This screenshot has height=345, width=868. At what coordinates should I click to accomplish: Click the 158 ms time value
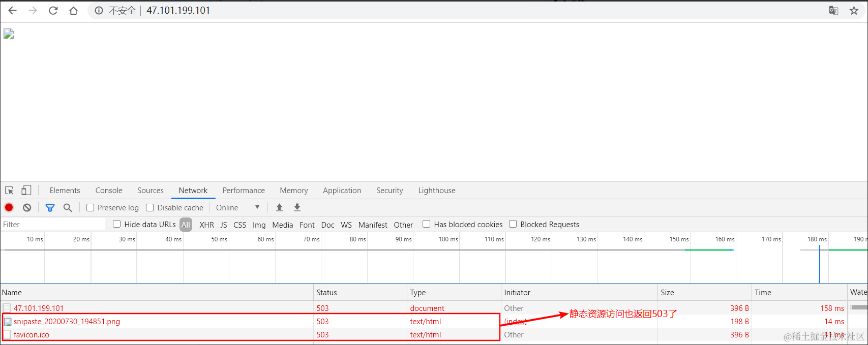pyautogui.click(x=832, y=308)
